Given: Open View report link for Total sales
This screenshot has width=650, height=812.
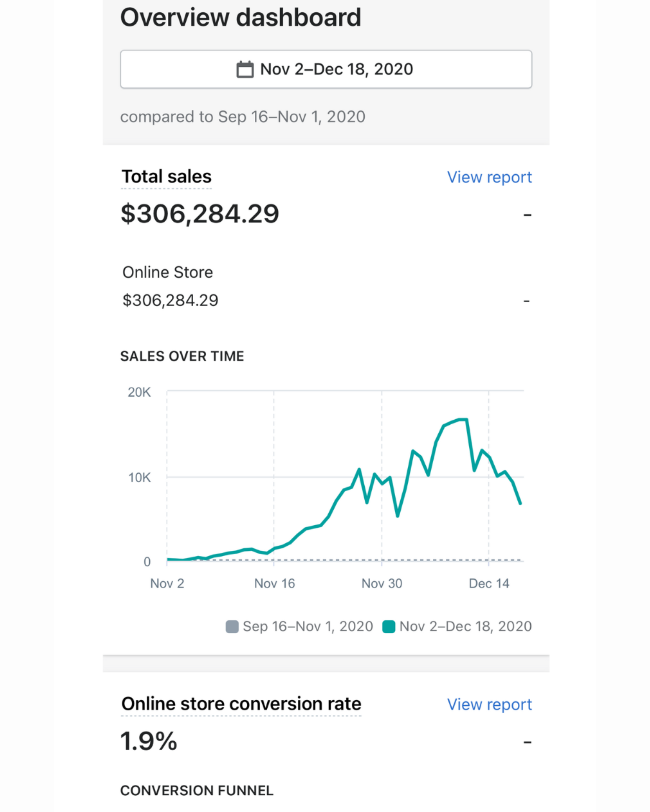Looking at the screenshot, I should [489, 177].
